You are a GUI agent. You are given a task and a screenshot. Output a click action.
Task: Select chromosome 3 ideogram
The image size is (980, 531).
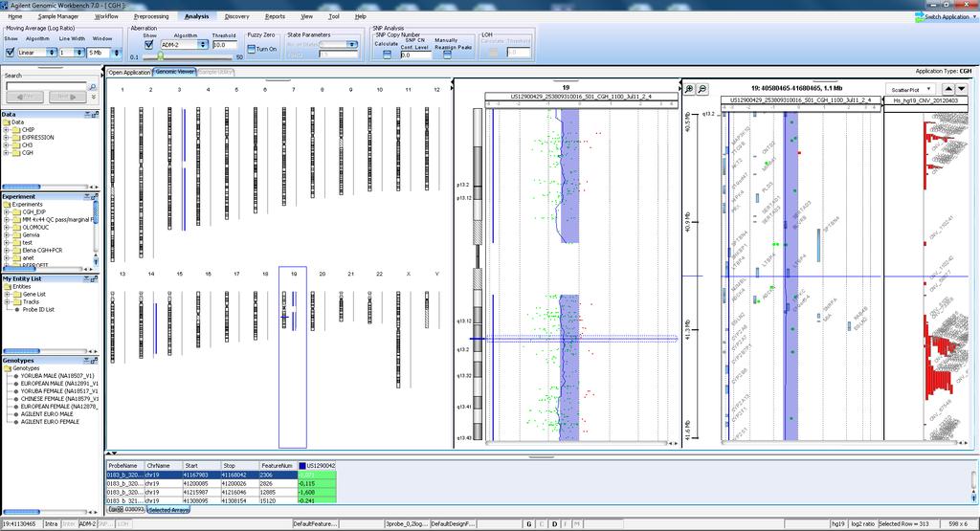pyautogui.click(x=169, y=167)
